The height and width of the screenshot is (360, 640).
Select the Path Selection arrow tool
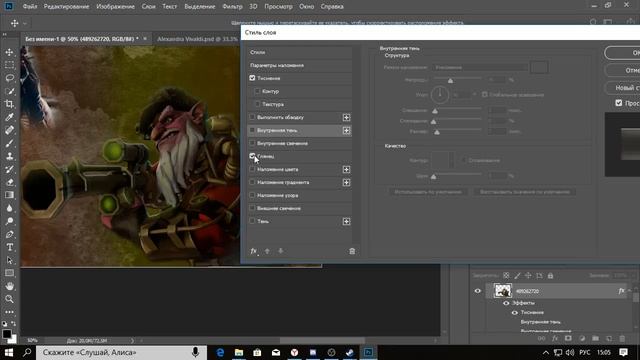[9, 260]
